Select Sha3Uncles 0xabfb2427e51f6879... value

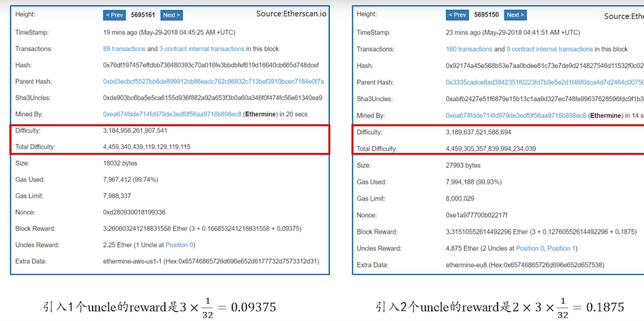click(x=545, y=99)
